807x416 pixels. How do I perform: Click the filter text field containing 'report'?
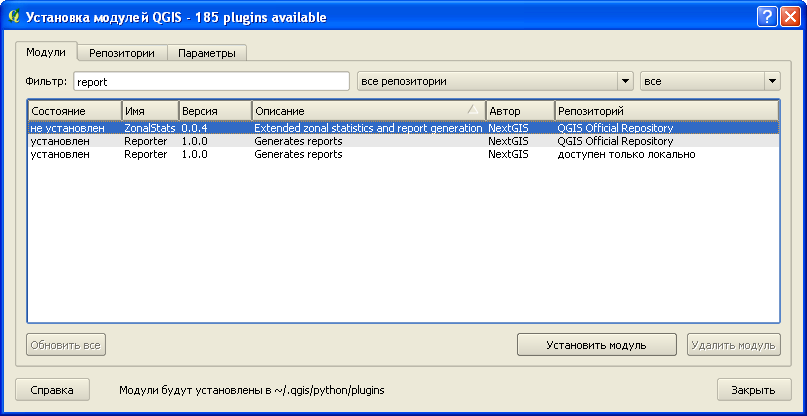210,81
